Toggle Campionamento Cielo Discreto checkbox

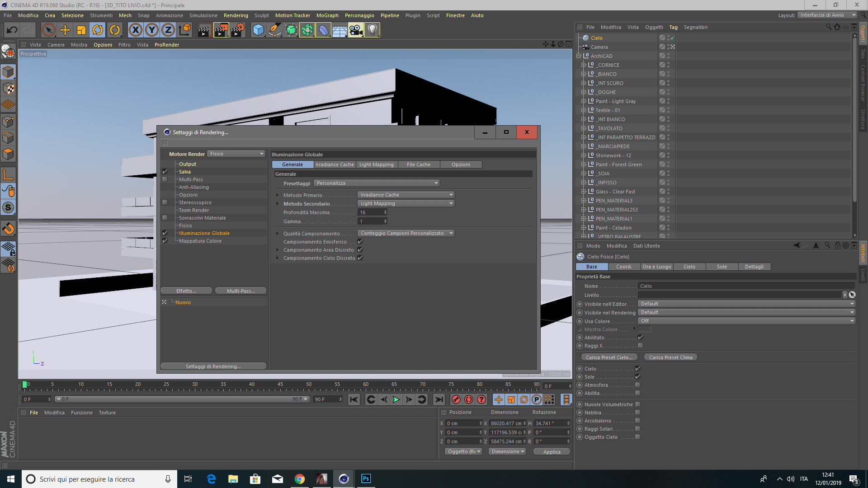click(359, 258)
